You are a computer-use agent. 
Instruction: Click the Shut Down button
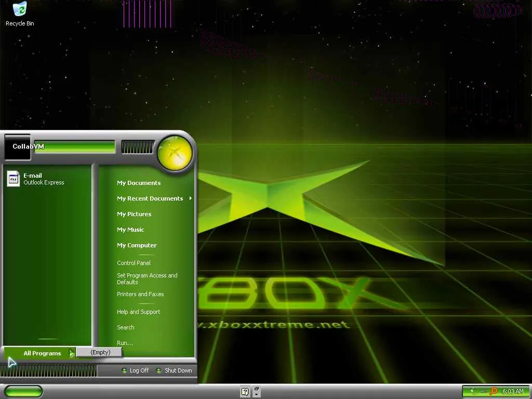tap(174, 370)
